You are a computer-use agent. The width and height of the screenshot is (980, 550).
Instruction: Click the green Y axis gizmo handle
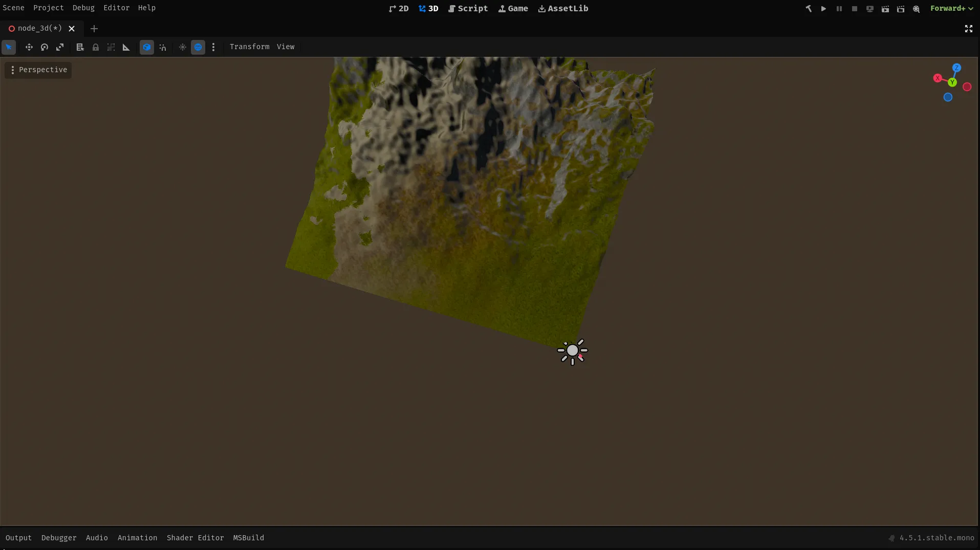point(952,82)
